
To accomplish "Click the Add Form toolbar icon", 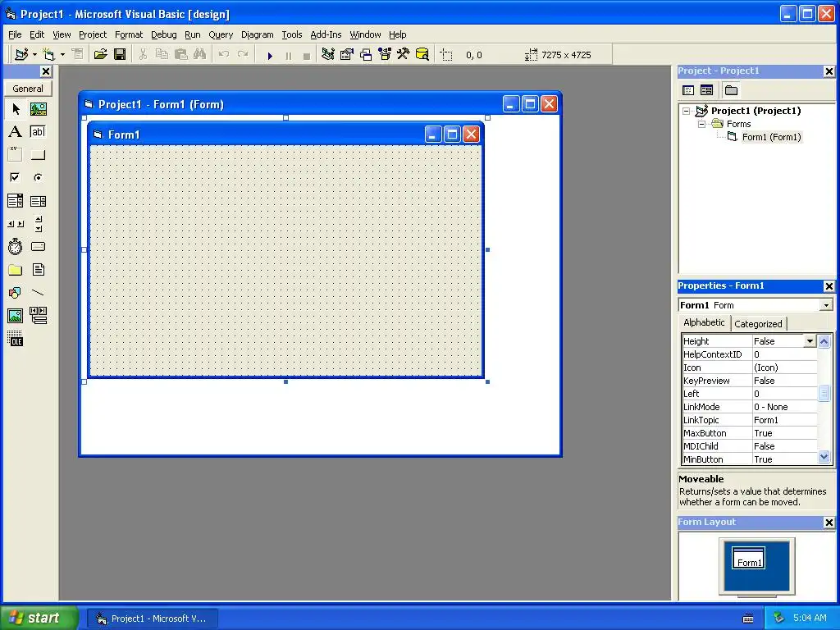I will (48, 55).
